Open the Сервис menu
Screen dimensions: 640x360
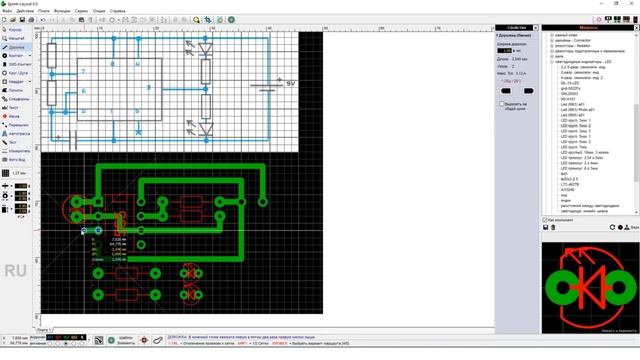[x=82, y=11]
